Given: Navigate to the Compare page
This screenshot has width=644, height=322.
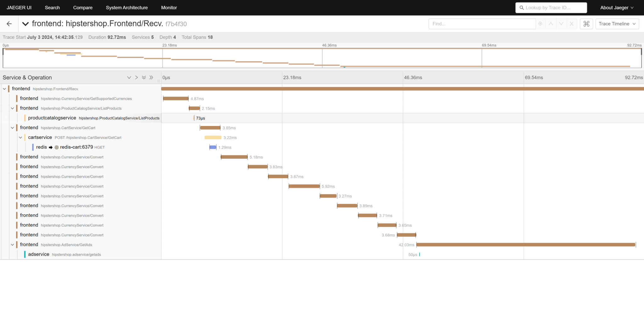Looking at the screenshot, I should click(x=83, y=8).
